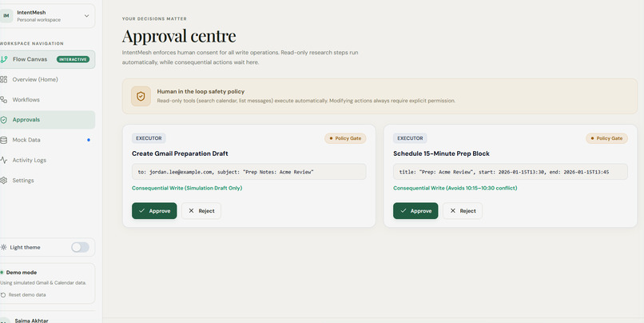This screenshot has width=644, height=323.
Task: Click the Activity Logs pulse icon
Action: pyautogui.click(x=4, y=160)
